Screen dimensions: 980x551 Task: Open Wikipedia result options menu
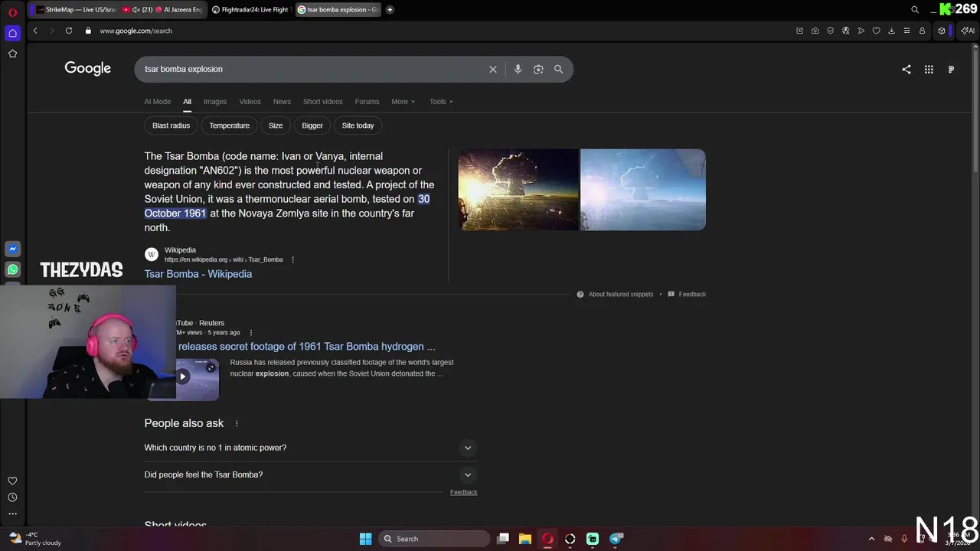click(292, 259)
